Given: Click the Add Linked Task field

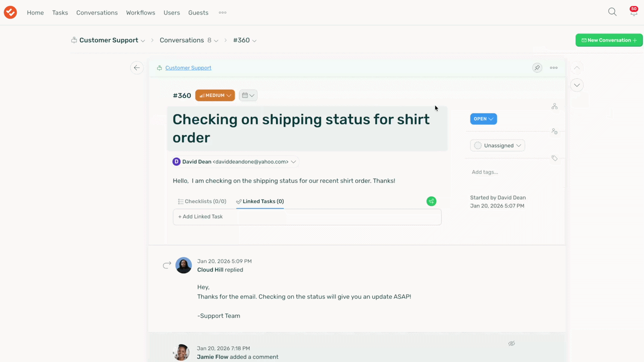Looking at the screenshot, I should click(307, 217).
